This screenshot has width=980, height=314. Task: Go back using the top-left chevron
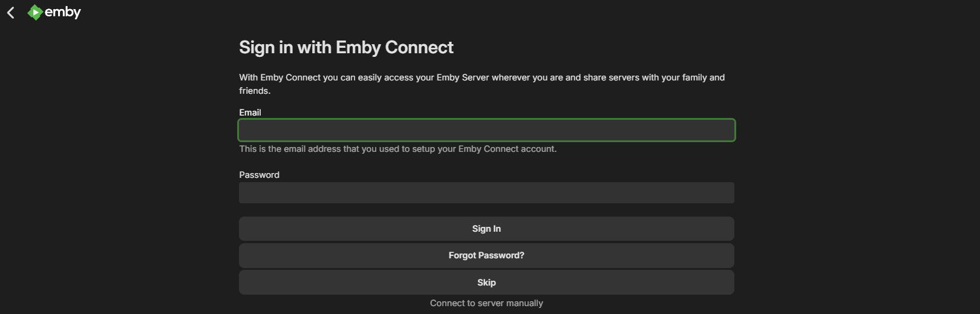coord(11,13)
